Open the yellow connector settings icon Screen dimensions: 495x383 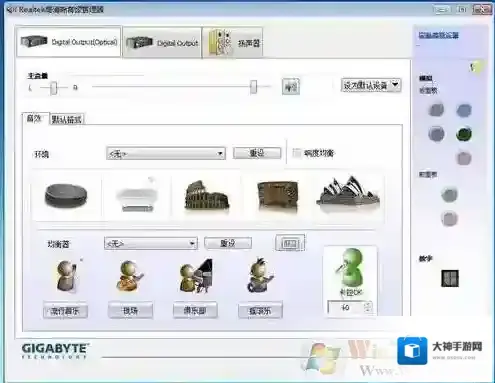[x=476, y=67]
